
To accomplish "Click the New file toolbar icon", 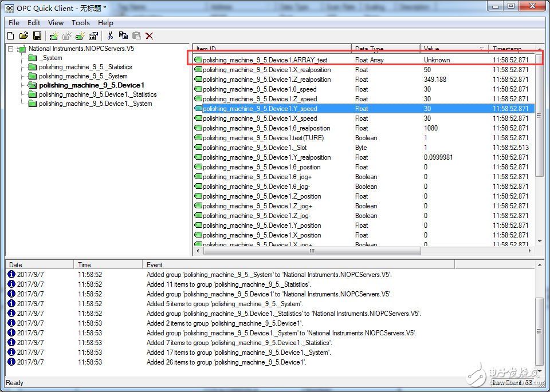I will point(11,35).
